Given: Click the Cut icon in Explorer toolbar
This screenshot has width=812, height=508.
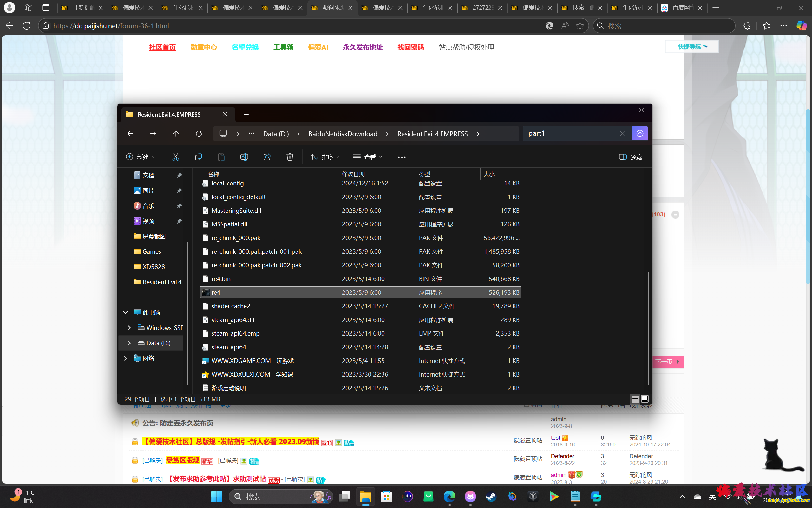Looking at the screenshot, I should 175,157.
